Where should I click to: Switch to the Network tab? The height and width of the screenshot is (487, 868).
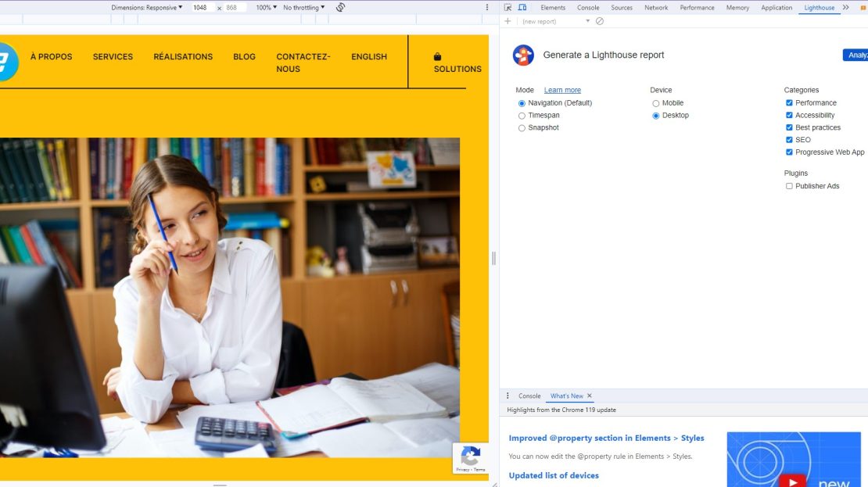tap(656, 7)
